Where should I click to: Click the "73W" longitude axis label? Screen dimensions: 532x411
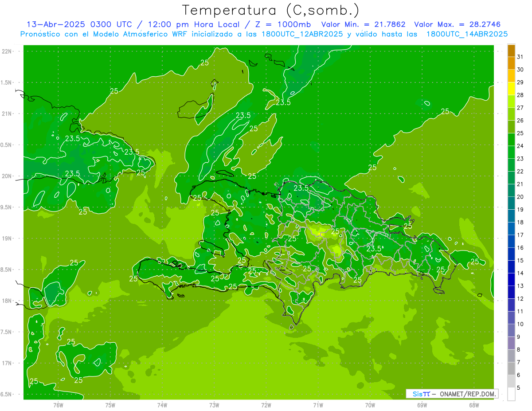[x=214, y=405]
